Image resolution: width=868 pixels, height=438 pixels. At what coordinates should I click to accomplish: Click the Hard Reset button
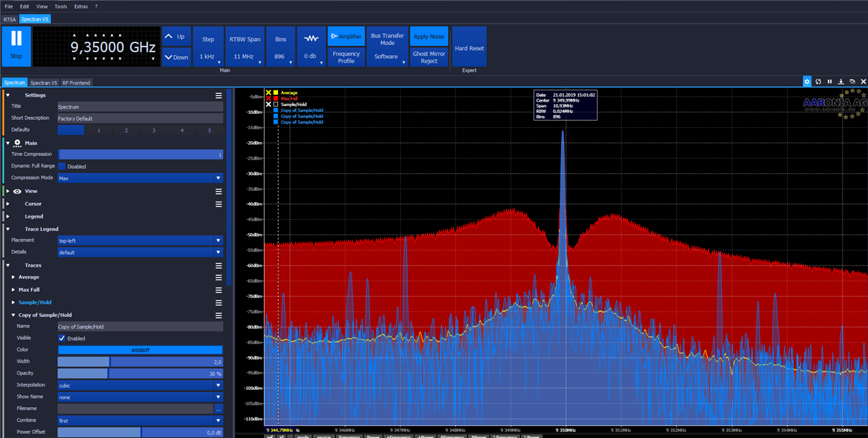(x=469, y=49)
